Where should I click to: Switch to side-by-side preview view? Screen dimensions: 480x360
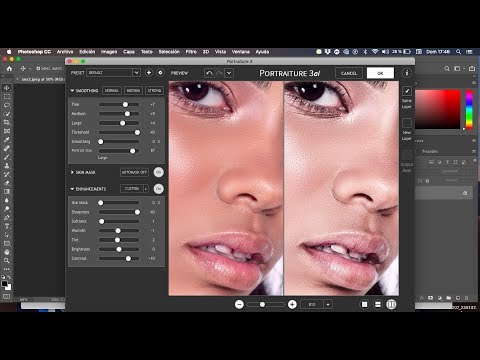[x=391, y=304]
